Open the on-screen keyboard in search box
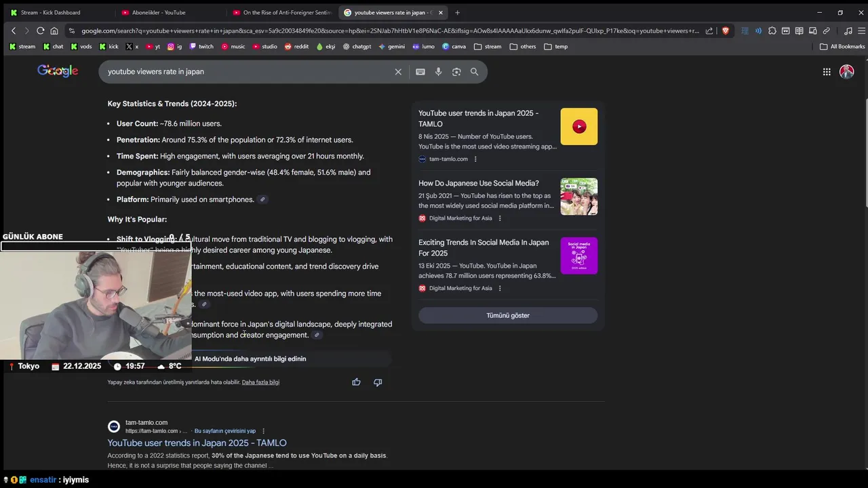The width and height of the screenshot is (868, 488). tap(420, 72)
